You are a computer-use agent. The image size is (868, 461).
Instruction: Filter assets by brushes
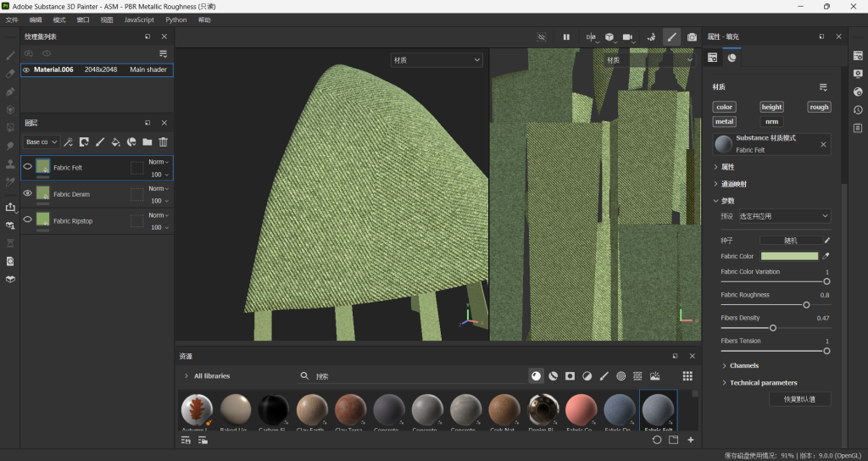(x=604, y=376)
